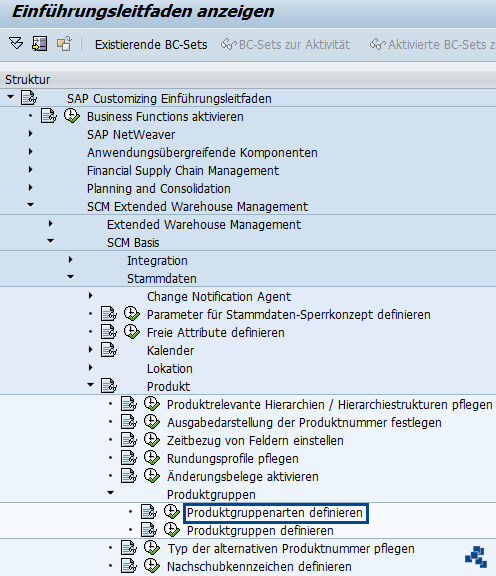Open documentation for Zeitbezug von Feldern einstellen
The height and width of the screenshot is (576, 496).
[x=129, y=440]
